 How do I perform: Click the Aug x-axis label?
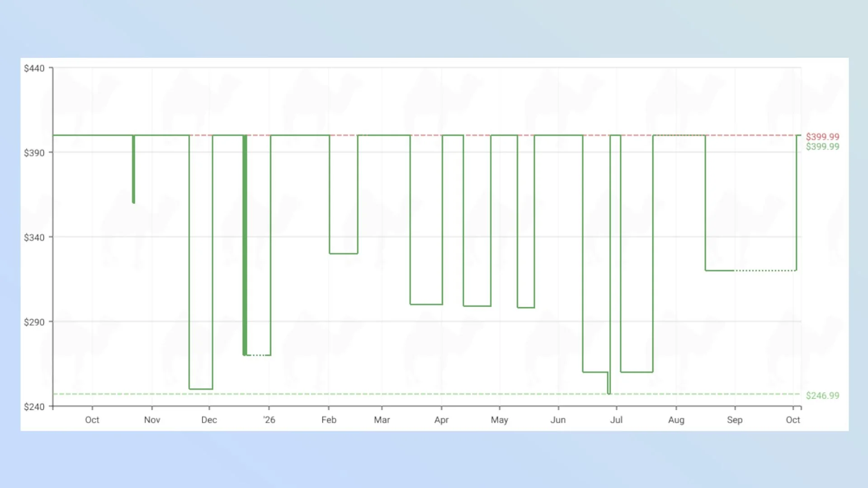pos(676,420)
